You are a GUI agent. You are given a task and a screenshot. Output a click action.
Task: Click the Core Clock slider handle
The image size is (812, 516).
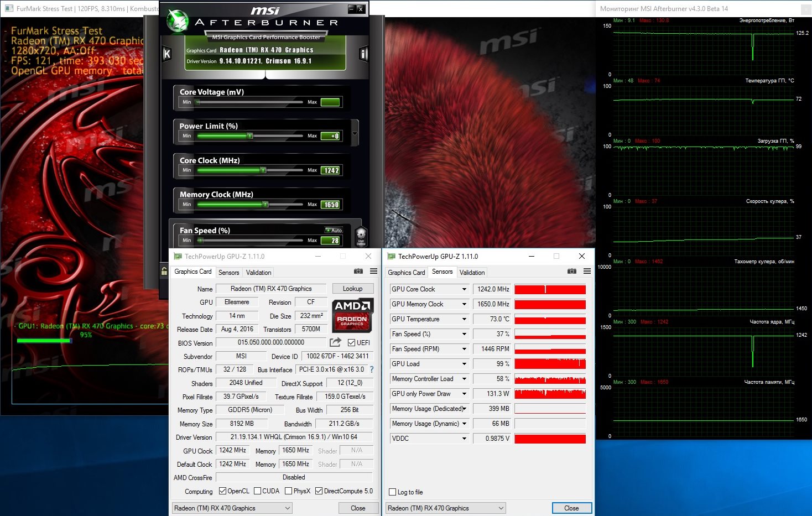click(x=263, y=170)
